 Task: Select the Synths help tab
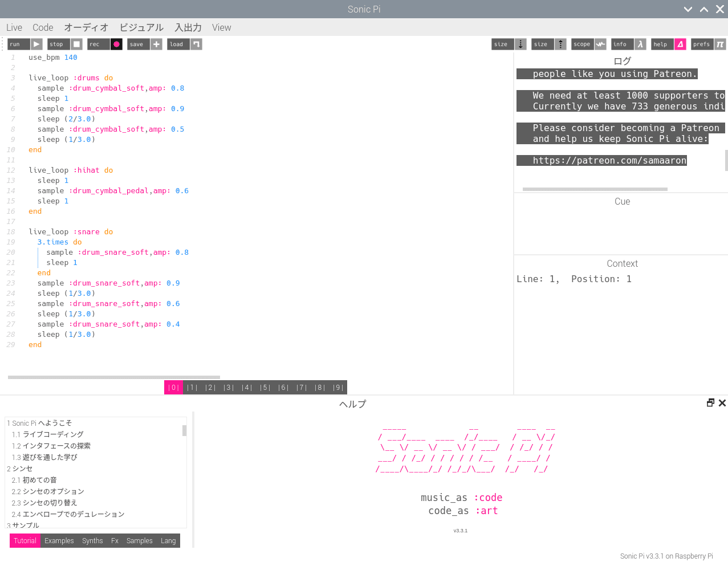[92, 541]
